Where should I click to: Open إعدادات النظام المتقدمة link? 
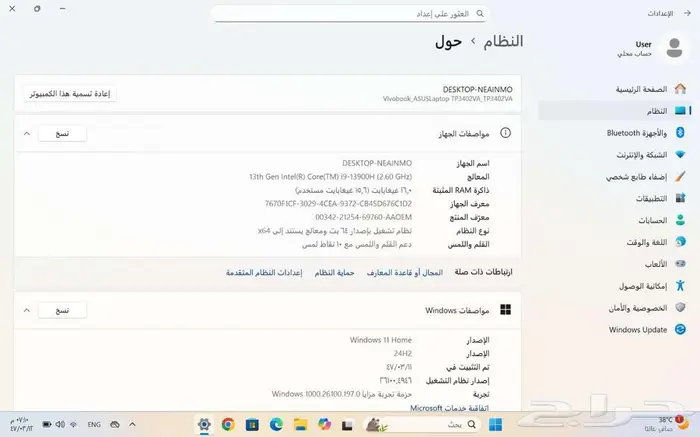coord(264,272)
